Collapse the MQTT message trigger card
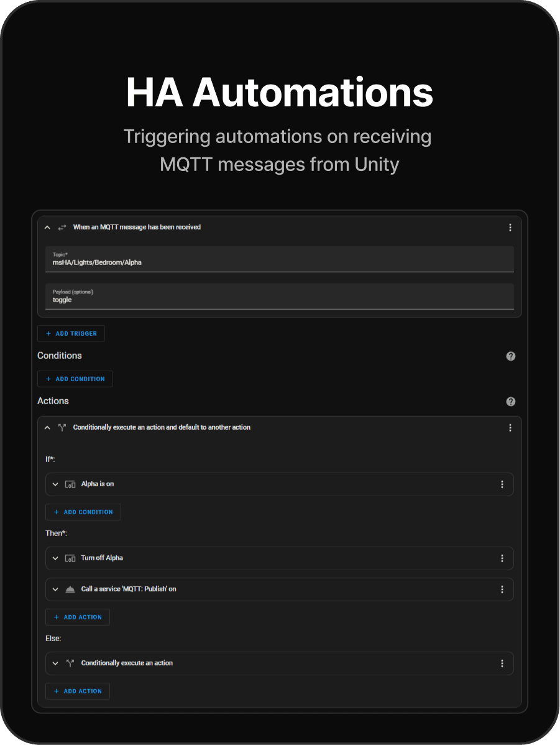This screenshot has width=560, height=745. click(47, 228)
